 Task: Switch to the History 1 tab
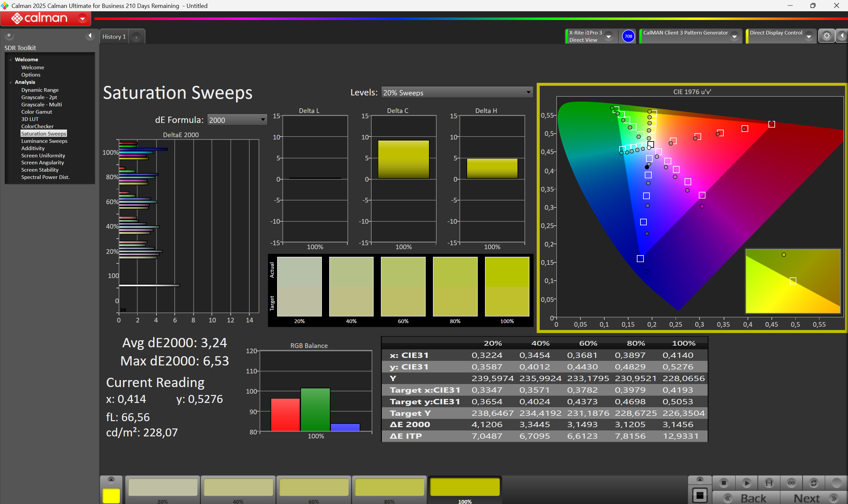pos(114,37)
